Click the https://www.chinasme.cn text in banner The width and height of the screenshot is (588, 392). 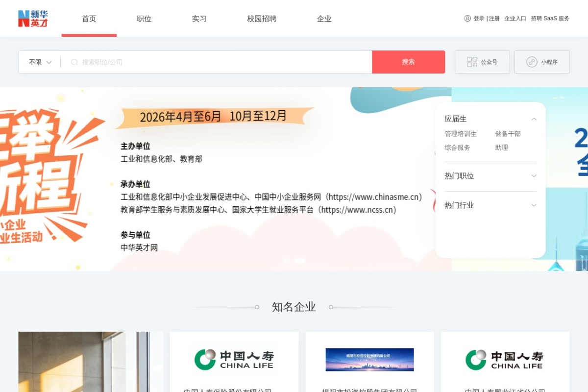click(373, 197)
